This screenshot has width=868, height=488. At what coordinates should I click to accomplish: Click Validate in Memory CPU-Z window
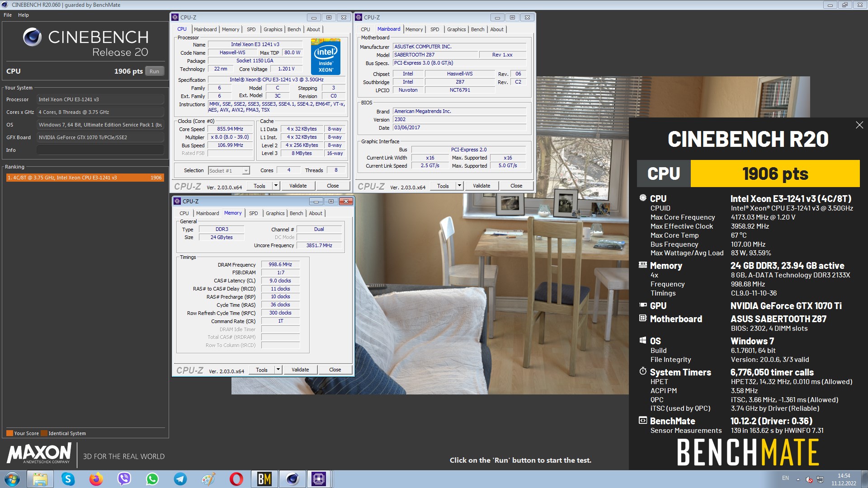300,370
